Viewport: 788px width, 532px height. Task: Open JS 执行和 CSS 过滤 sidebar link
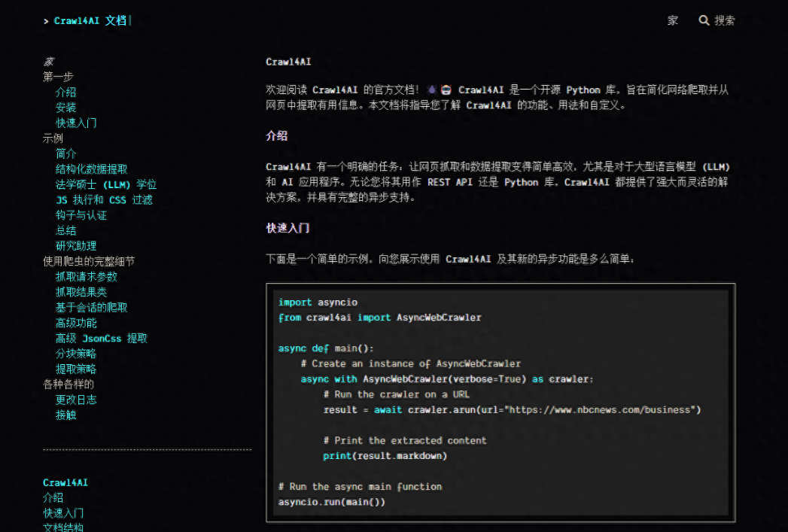coord(104,200)
